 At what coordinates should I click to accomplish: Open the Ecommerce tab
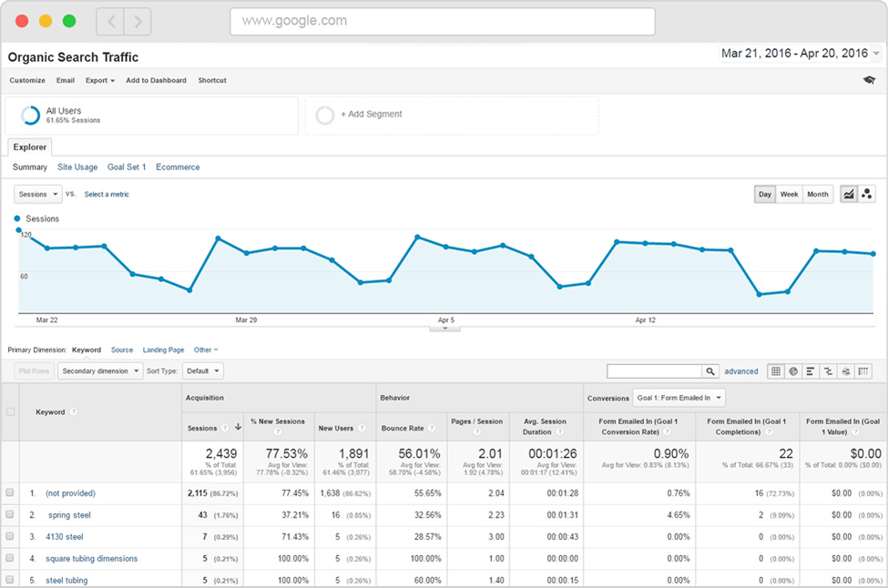point(178,167)
